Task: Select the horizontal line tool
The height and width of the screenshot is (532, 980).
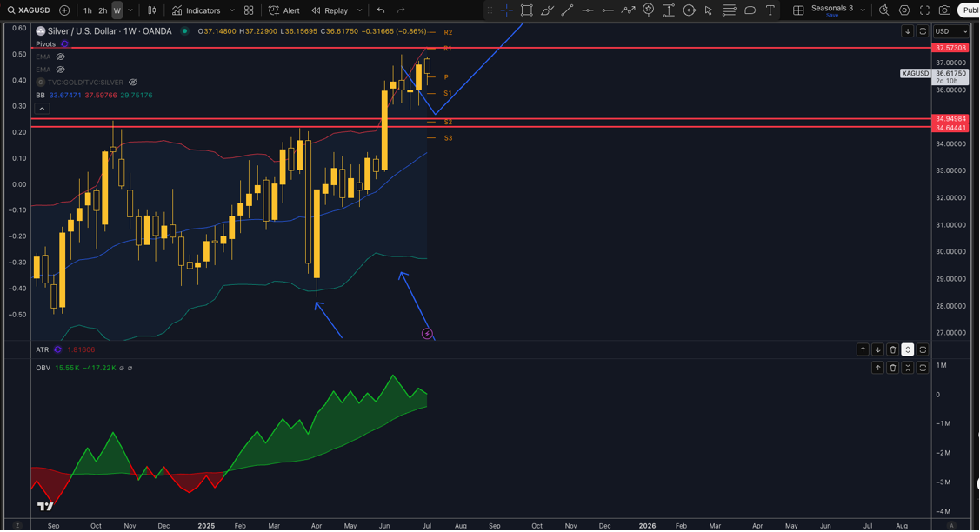Action: (588, 10)
